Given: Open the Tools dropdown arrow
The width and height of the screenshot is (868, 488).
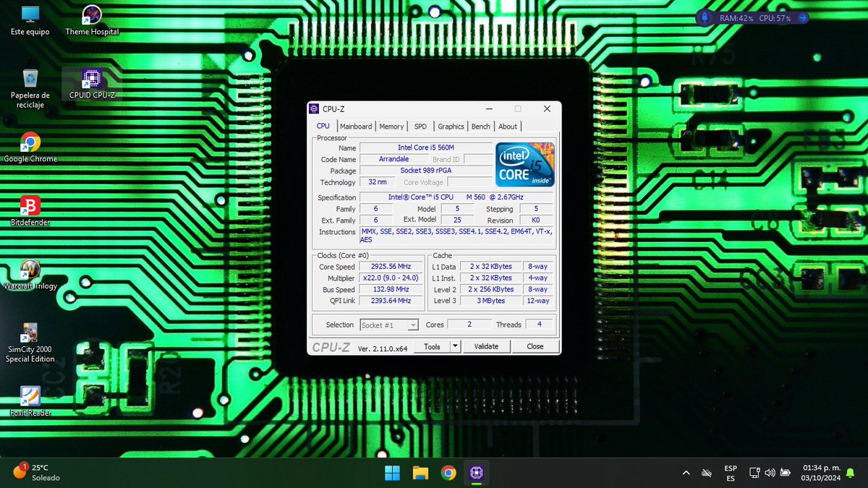Looking at the screenshot, I should point(455,346).
